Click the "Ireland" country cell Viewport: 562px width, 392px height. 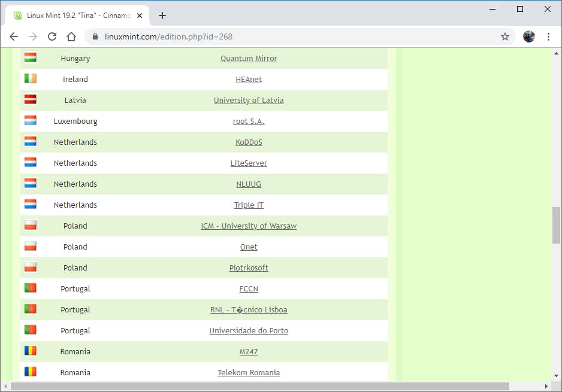(x=75, y=80)
